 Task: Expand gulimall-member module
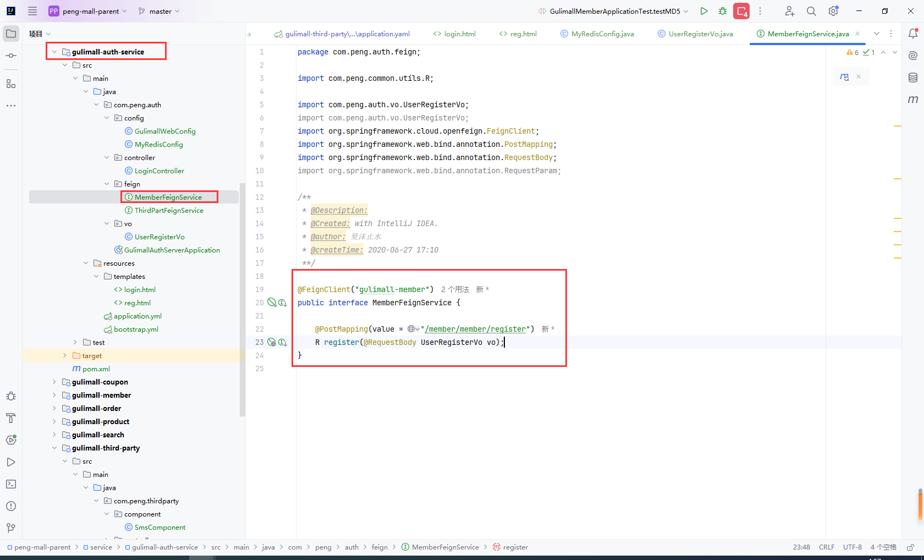(54, 395)
